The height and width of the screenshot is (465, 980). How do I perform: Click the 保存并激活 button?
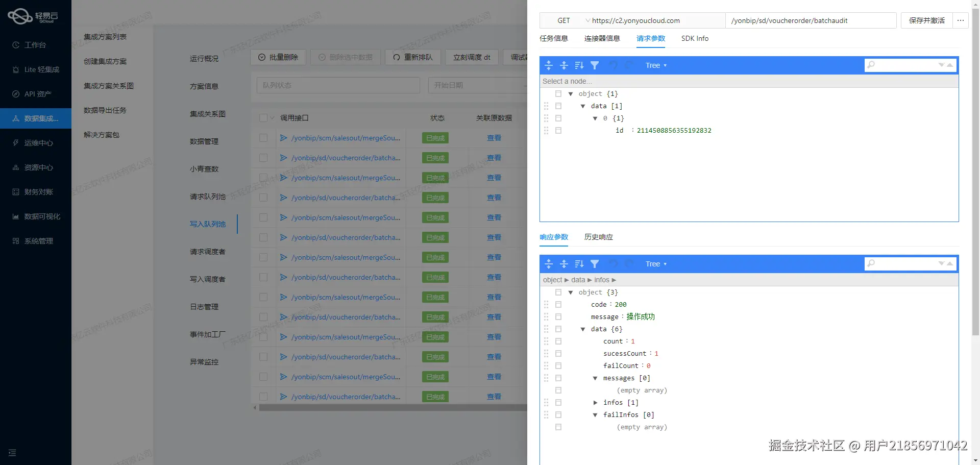(x=925, y=20)
